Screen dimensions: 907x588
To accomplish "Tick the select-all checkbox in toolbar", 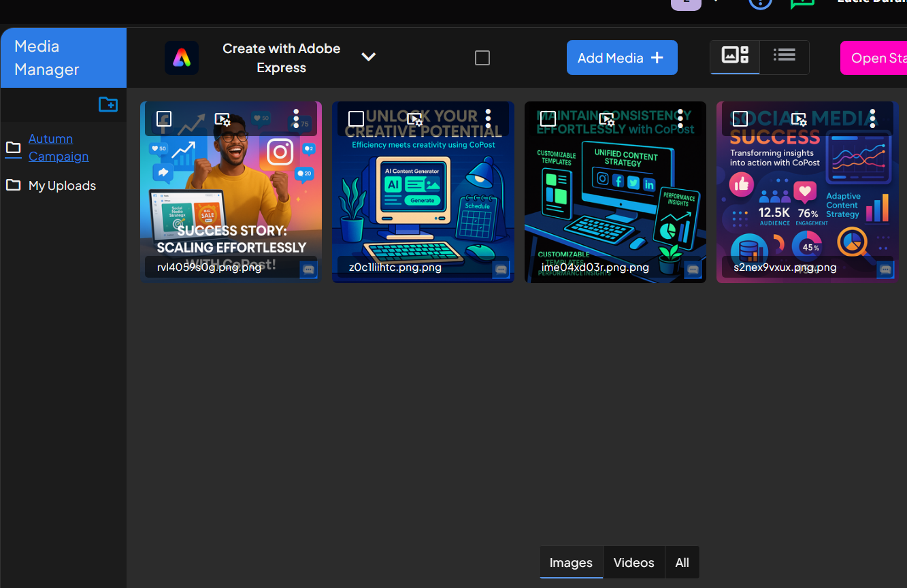I will click(x=482, y=59).
